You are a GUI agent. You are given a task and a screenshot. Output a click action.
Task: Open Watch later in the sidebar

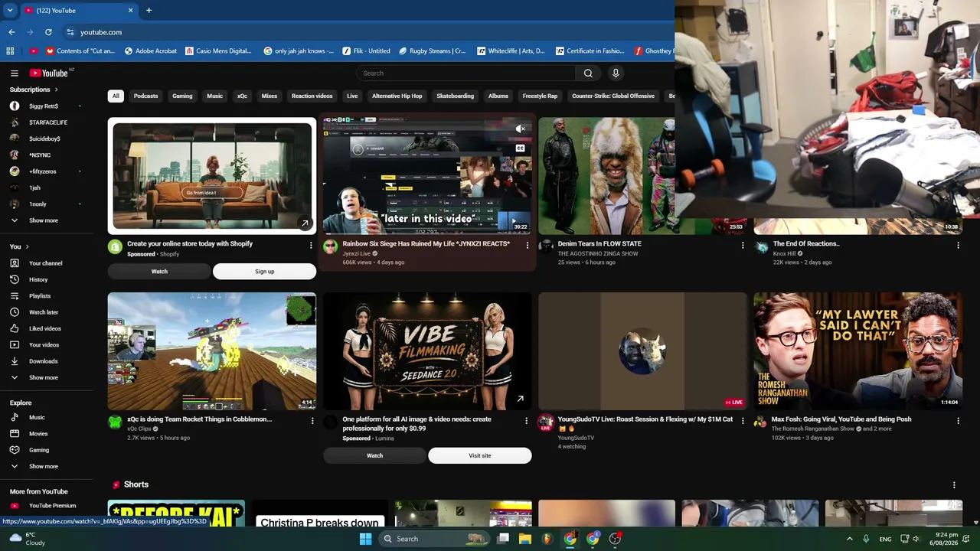coord(44,312)
